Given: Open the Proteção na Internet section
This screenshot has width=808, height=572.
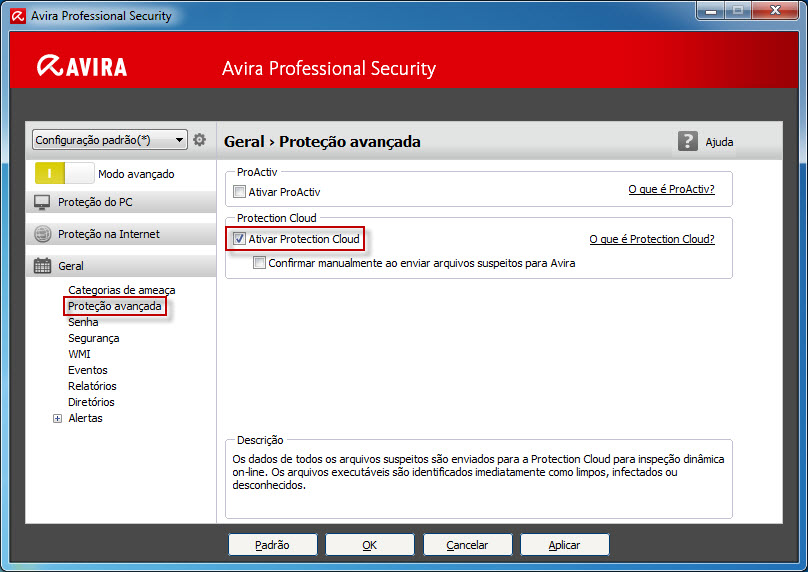Looking at the screenshot, I should click(121, 234).
